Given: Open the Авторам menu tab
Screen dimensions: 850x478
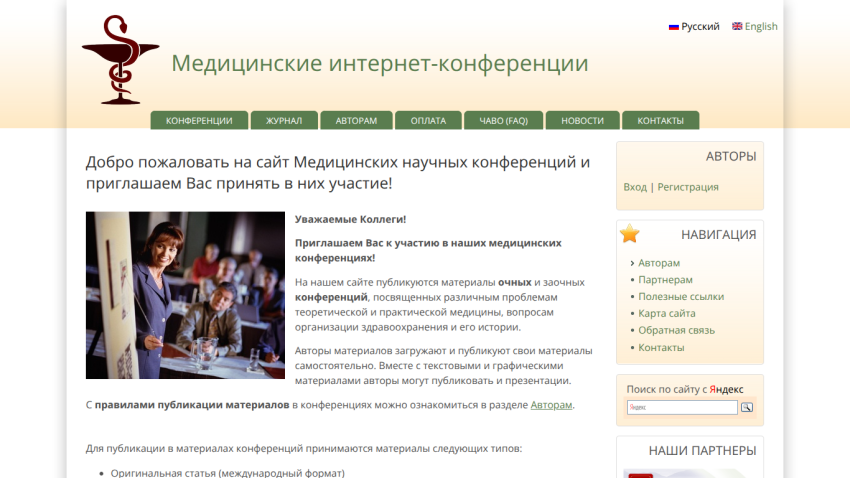Looking at the screenshot, I should point(356,120).
